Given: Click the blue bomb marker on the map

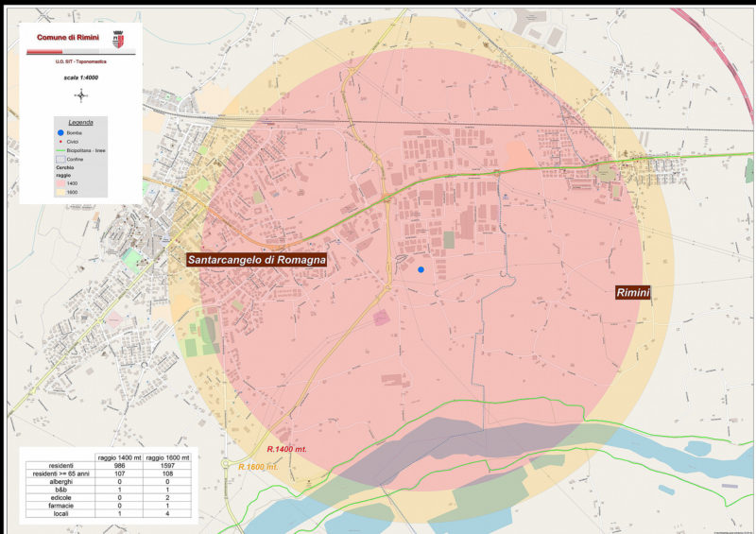Looking at the screenshot, I should (421, 270).
